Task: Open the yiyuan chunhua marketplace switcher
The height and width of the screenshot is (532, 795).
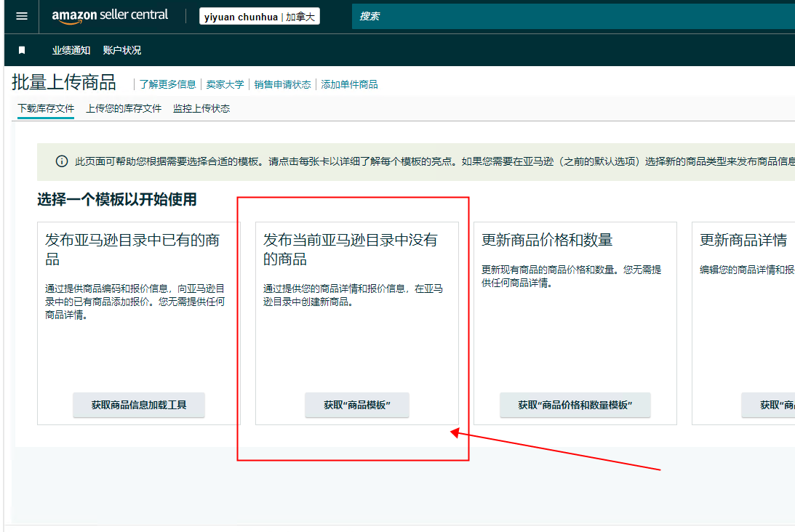Action: pyautogui.click(x=260, y=17)
